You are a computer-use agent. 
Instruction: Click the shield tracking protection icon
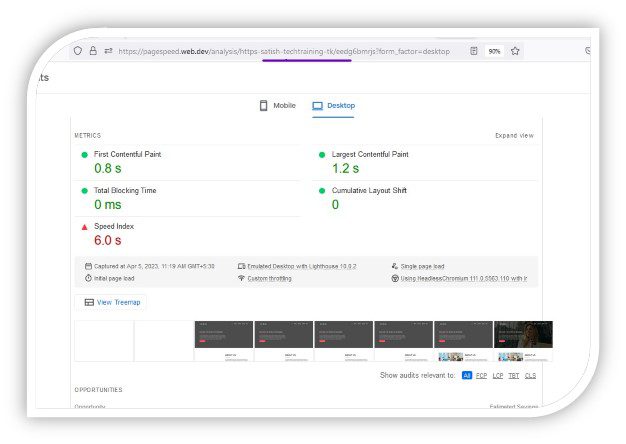click(77, 51)
